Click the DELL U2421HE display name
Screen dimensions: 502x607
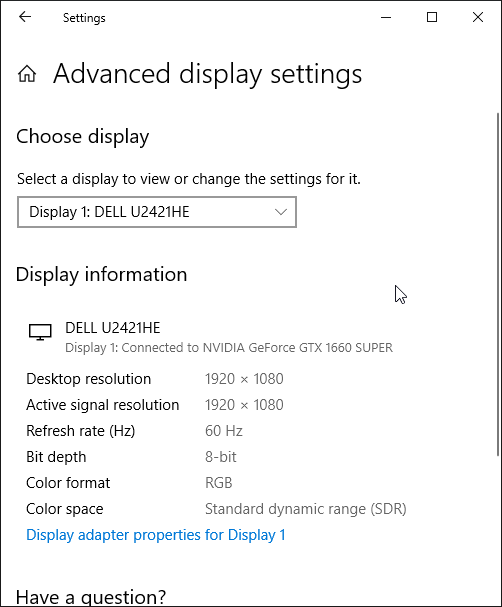[113, 328]
